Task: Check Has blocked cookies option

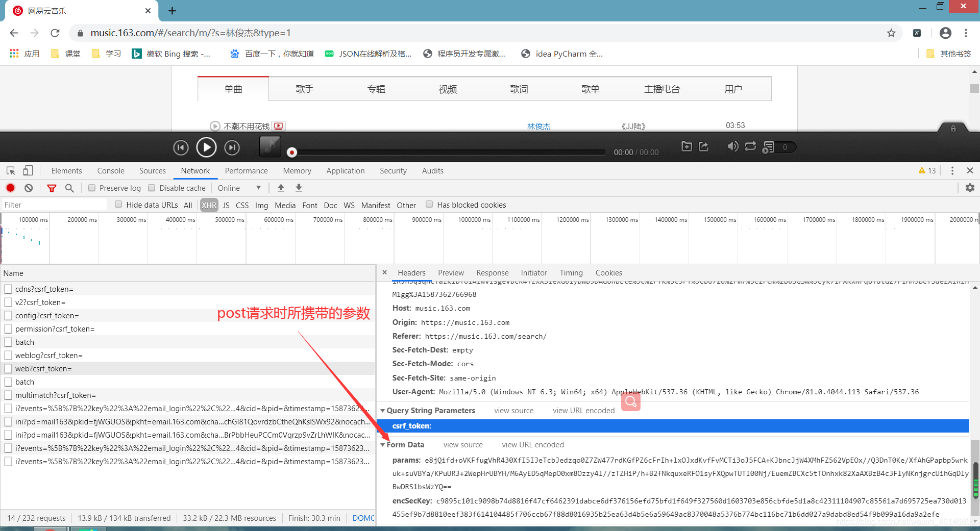Action: (x=429, y=205)
